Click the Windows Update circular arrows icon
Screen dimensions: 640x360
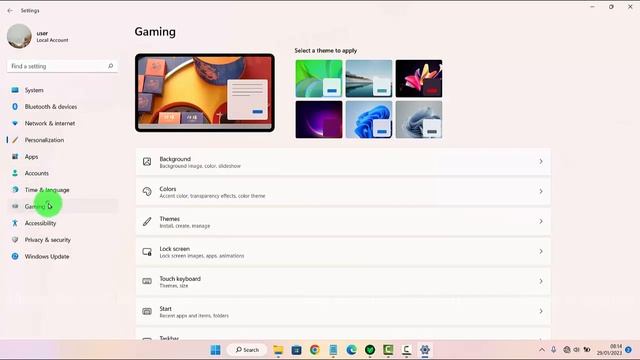(x=15, y=256)
